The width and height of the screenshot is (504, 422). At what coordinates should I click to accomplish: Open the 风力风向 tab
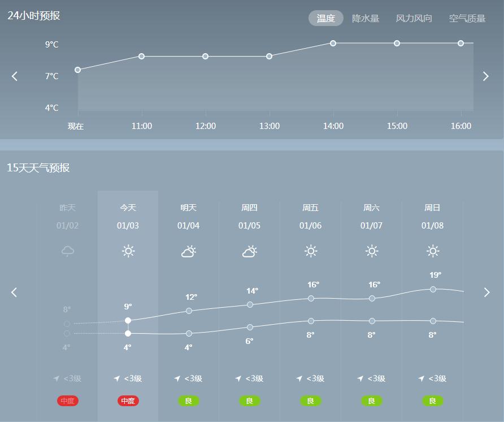pyautogui.click(x=414, y=18)
